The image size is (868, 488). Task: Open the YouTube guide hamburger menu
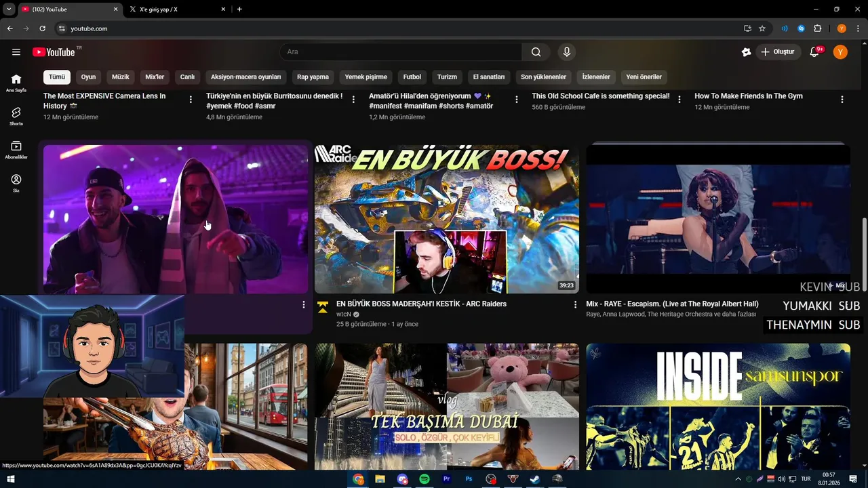point(16,52)
